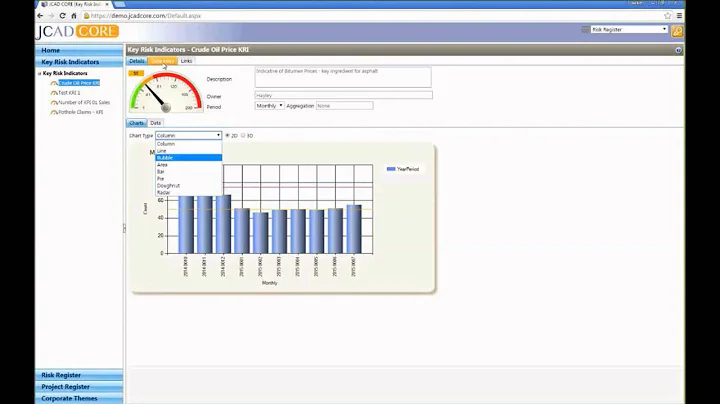Click the Description text box
Screen dimensions: 720x404
coord(343,77)
